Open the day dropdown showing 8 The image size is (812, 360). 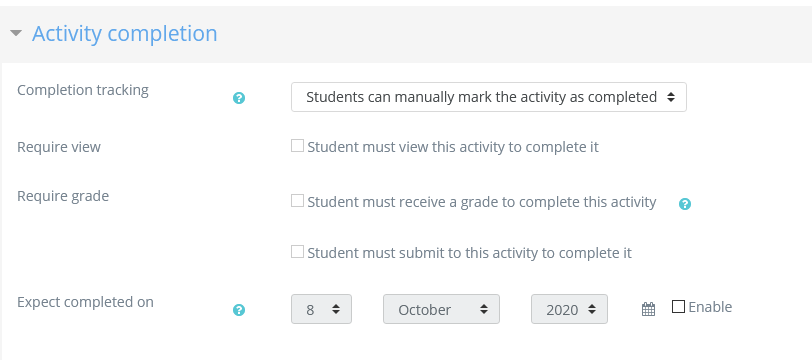pyautogui.click(x=321, y=309)
